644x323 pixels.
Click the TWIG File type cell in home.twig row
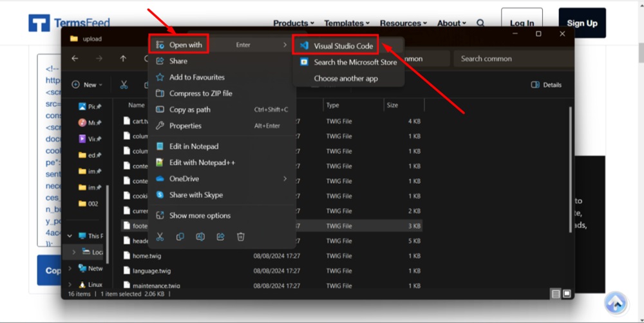click(339, 255)
